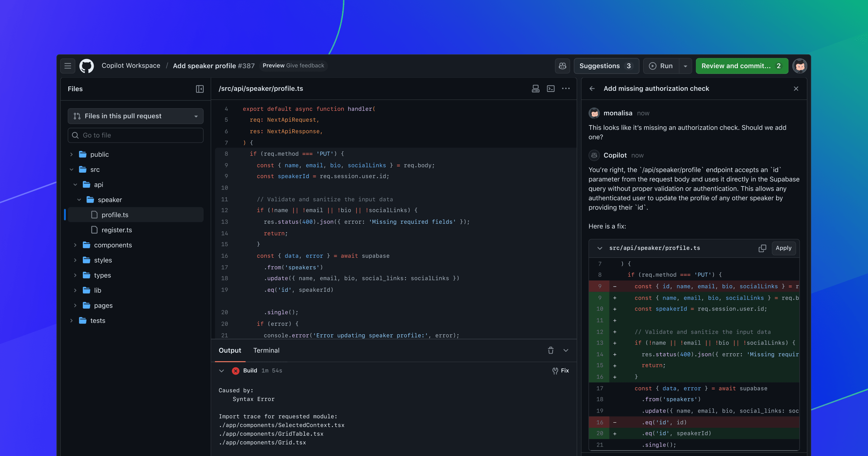The width and height of the screenshot is (868, 456).
Task: Open the hamburger navigation menu
Action: (x=68, y=66)
